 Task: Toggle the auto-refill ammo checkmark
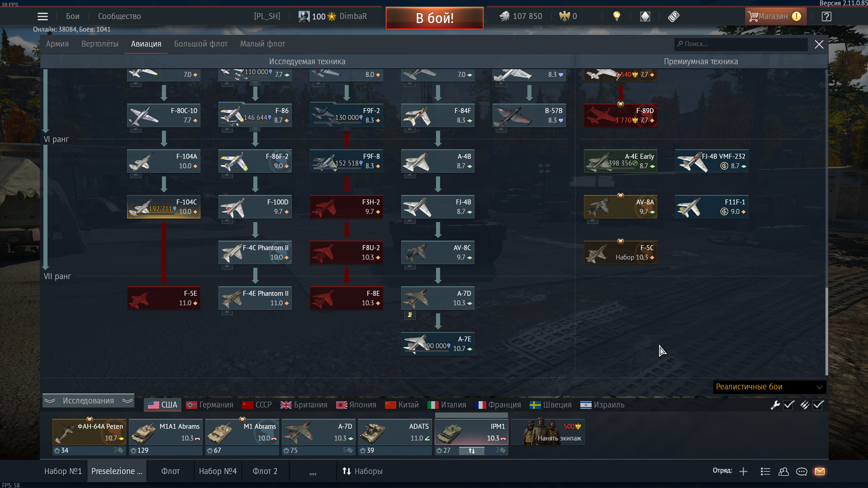(x=818, y=405)
